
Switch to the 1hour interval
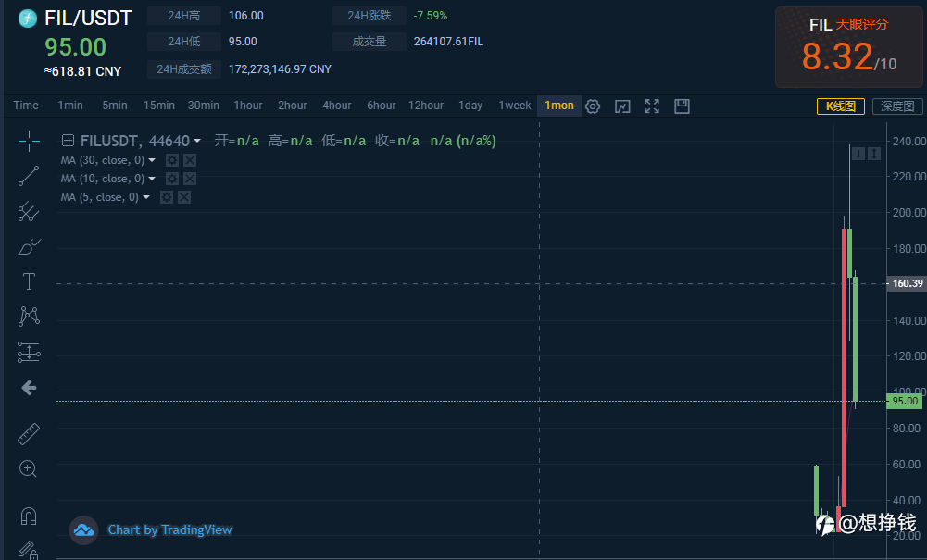[x=248, y=106]
